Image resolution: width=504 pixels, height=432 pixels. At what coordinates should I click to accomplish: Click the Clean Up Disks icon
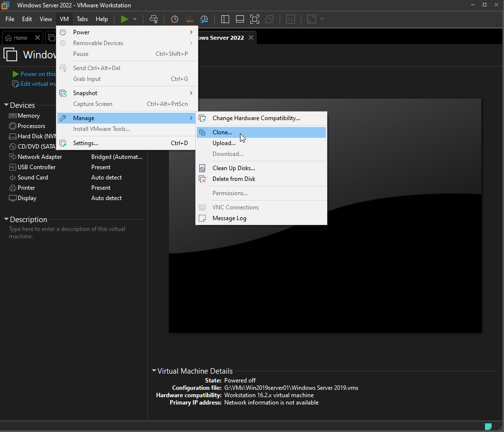202,168
